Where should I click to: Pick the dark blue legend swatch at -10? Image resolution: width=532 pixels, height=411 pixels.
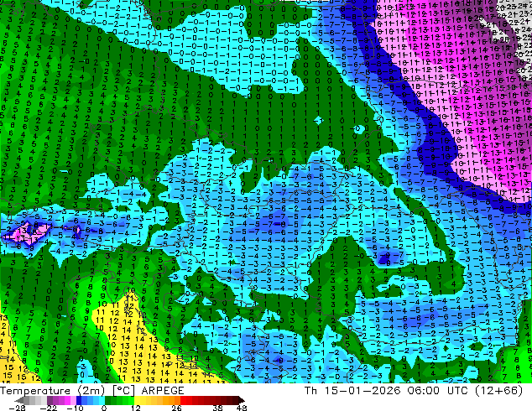point(79,400)
